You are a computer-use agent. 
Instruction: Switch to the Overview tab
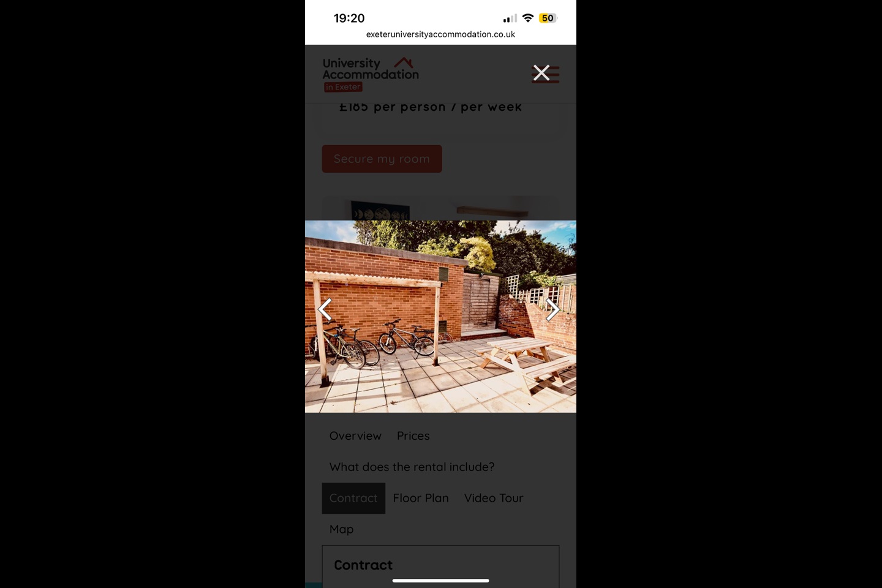[x=355, y=436]
